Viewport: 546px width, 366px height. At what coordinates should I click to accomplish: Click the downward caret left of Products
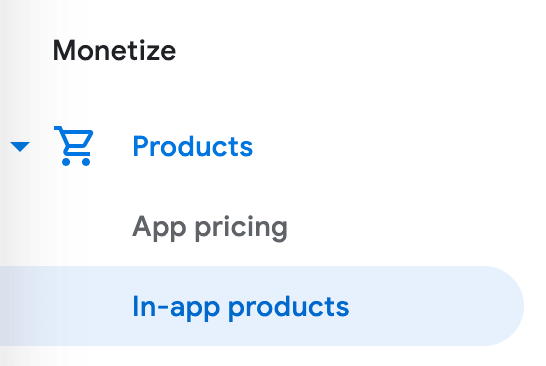pos(20,146)
